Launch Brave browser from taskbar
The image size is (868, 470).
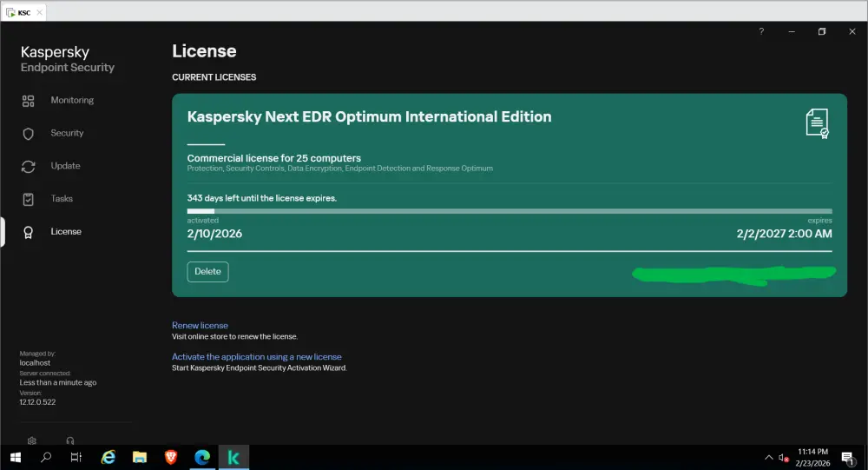[x=171, y=457]
